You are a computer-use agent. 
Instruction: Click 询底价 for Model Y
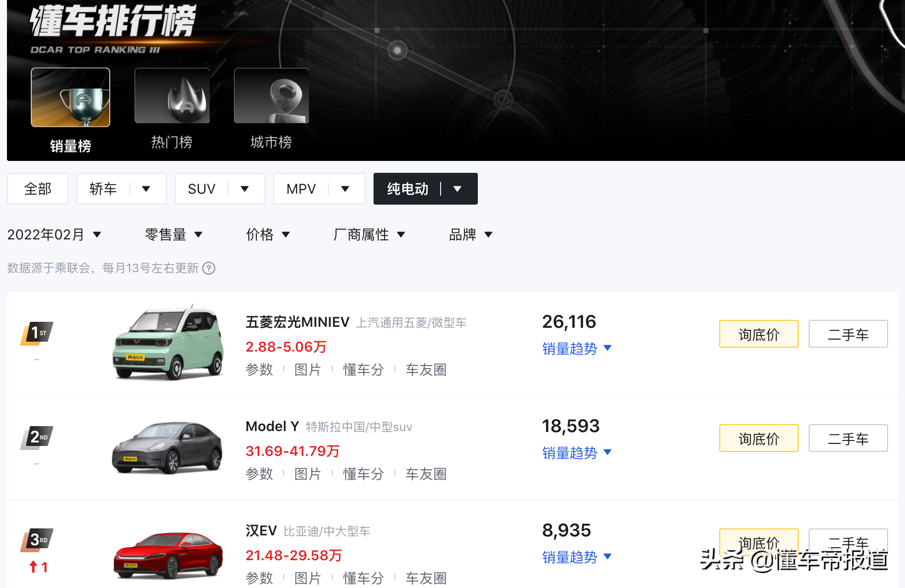[759, 438]
